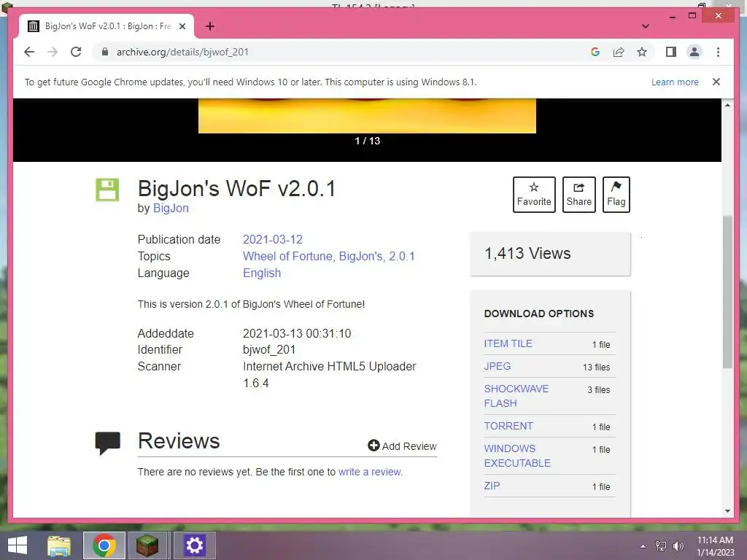Go back using the browser back arrow

click(x=29, y=52)
